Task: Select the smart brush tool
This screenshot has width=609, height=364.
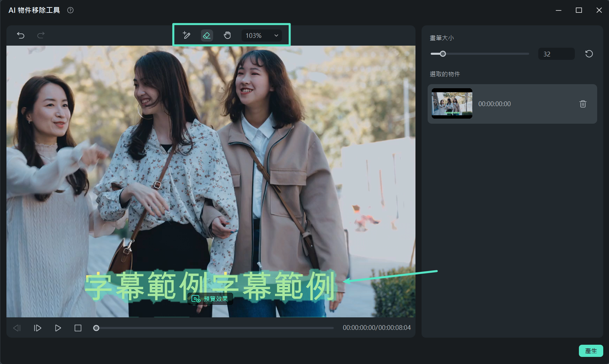Action: (x=186, y=35)
